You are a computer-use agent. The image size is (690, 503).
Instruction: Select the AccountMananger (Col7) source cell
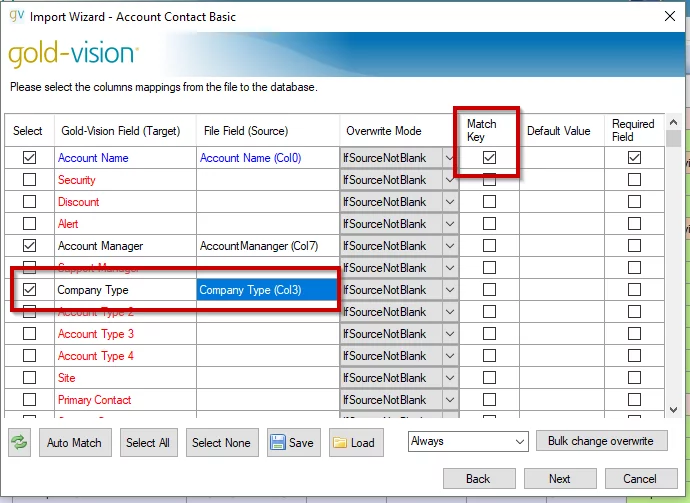[268, 246]
